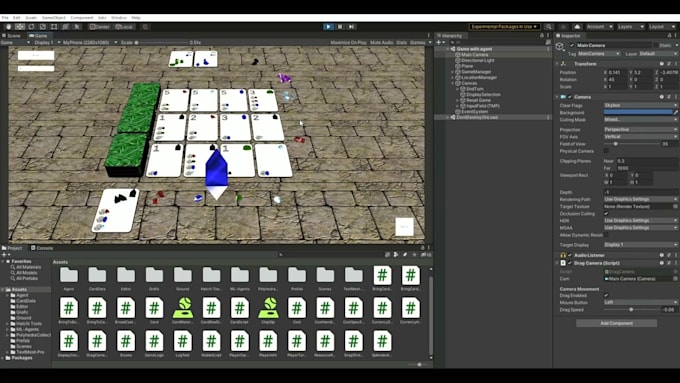Open the Help menu
Screen dimensions: 680x383
tap(136, 18)
